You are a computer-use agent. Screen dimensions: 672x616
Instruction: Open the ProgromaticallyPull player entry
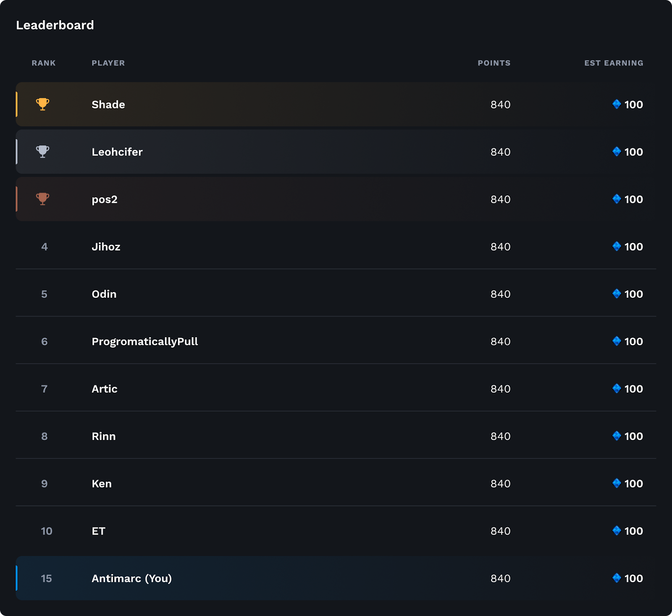pos(145,341)
